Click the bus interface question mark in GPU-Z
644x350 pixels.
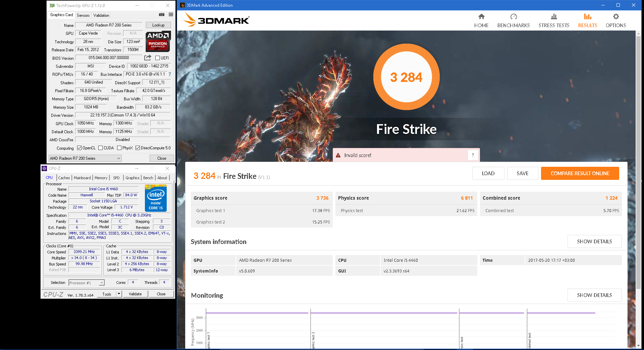pos(170,74)
